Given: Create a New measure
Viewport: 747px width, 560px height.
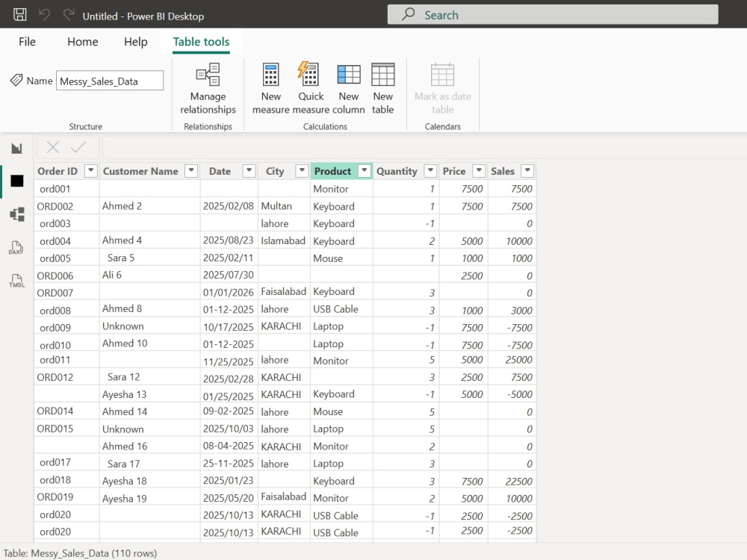Looking at the screenshot, I should pyautogui.click(x=270, y=89).
